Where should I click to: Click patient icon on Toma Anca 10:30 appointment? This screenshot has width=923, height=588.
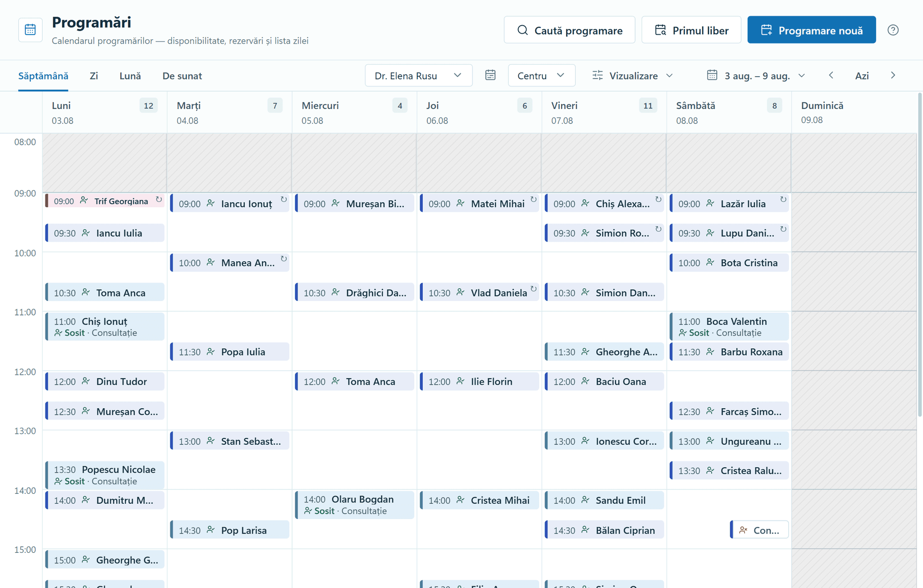click(86, 292)
